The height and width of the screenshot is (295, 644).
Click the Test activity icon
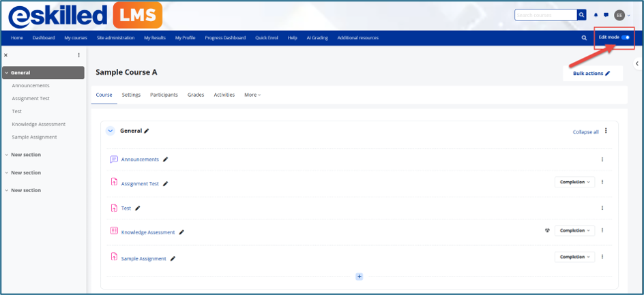click(x=114, y=208)
